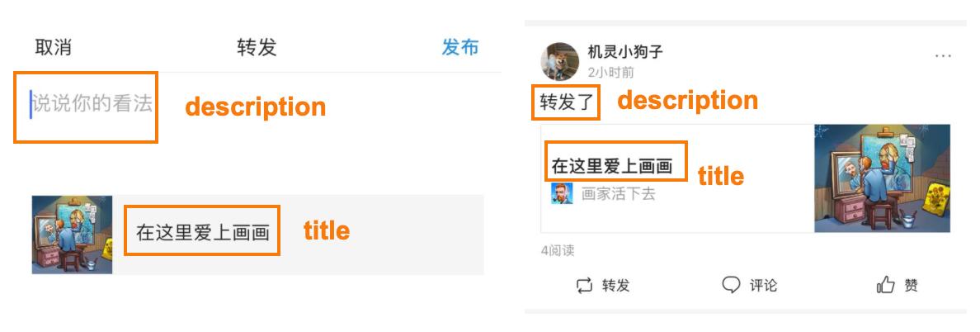Click the thumbs-up like icon
The image size is (980, 332).
tap(886, 286)
